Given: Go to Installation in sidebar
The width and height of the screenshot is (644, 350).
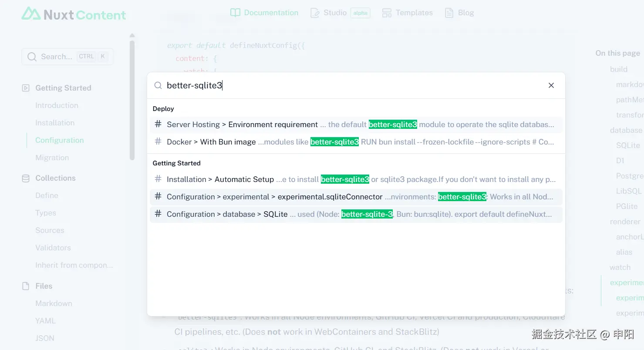Looking at the screenshot, I should click(55, 123).
